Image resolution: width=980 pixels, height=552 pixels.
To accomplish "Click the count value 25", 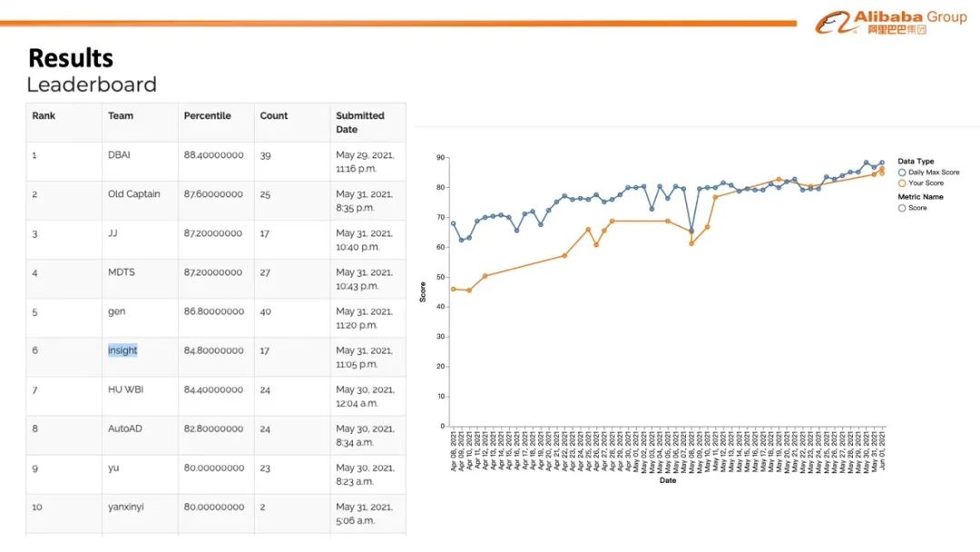I will point(265,194).
